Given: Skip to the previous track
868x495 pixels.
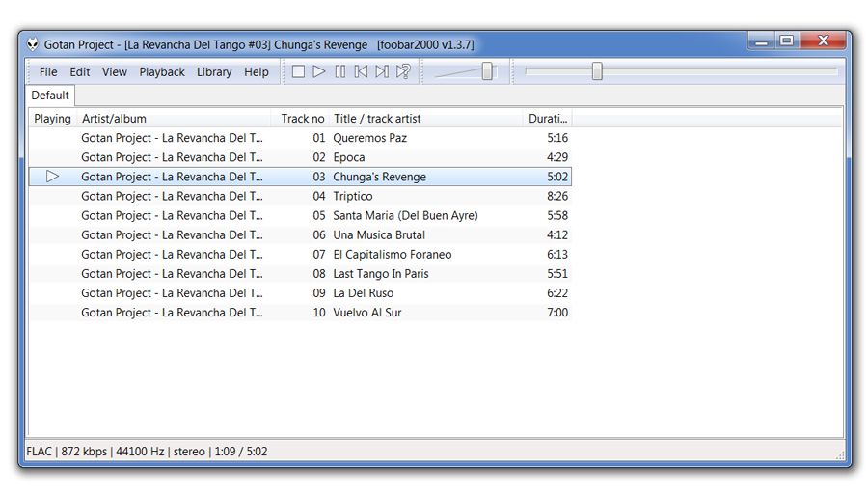Looking at the screenshot, I should [x=361, y=71].
